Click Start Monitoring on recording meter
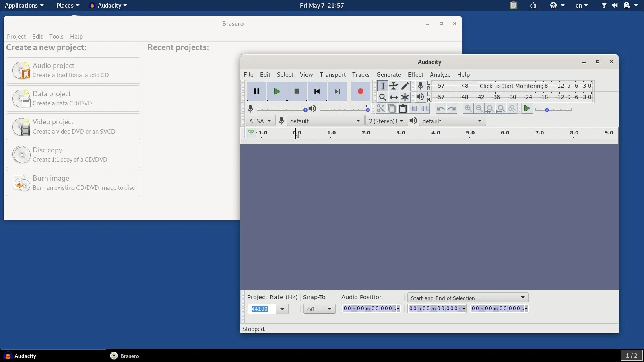Screen dimensions: 644x362 pos(511,86)
